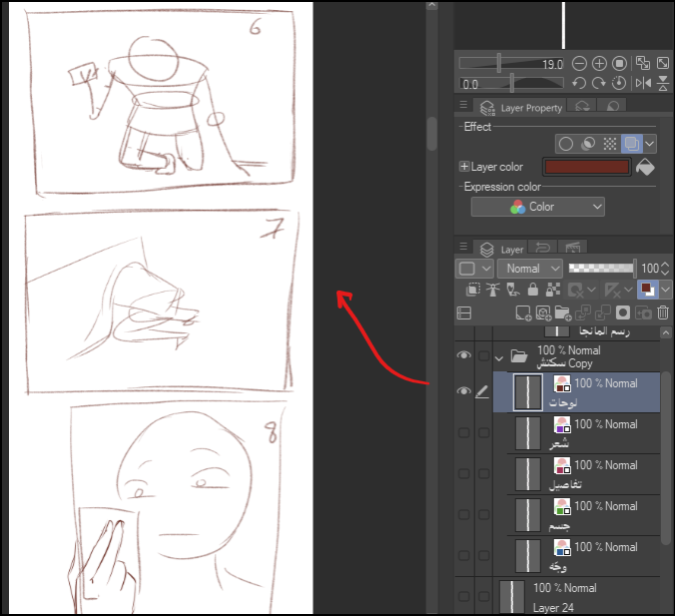The height and width of the screenshot is (616, 676).
Task: Toggle Lock Transparent Pixels icon
Action: point(553,290)
